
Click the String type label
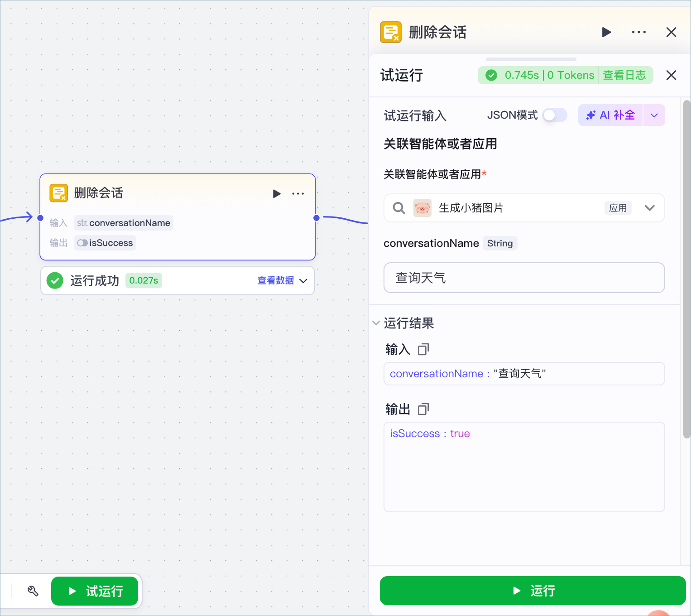[x=500, y=243]
